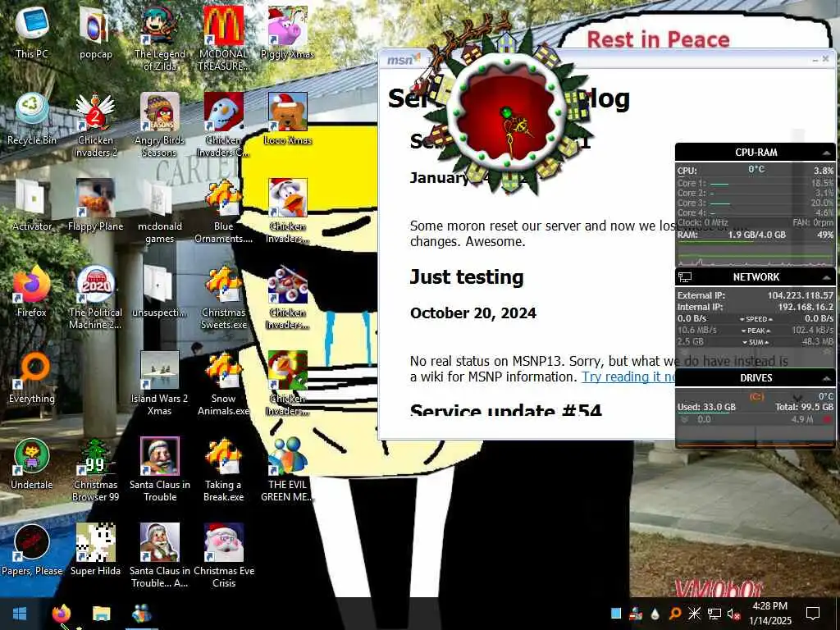Run Christmas Sweets.exe
This screenshot has height=630, width=840.
pyautogui.click(x=223, y=297)
